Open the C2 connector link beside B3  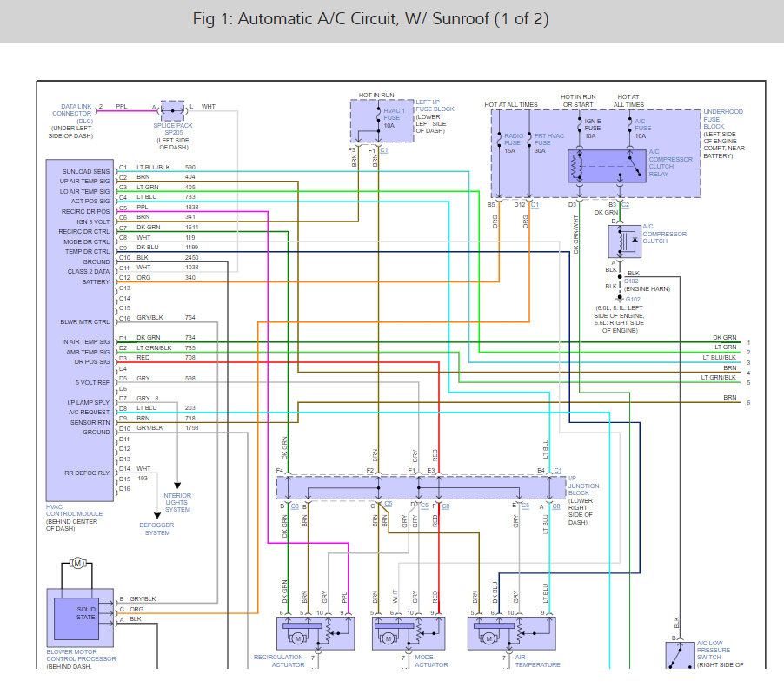626,205
